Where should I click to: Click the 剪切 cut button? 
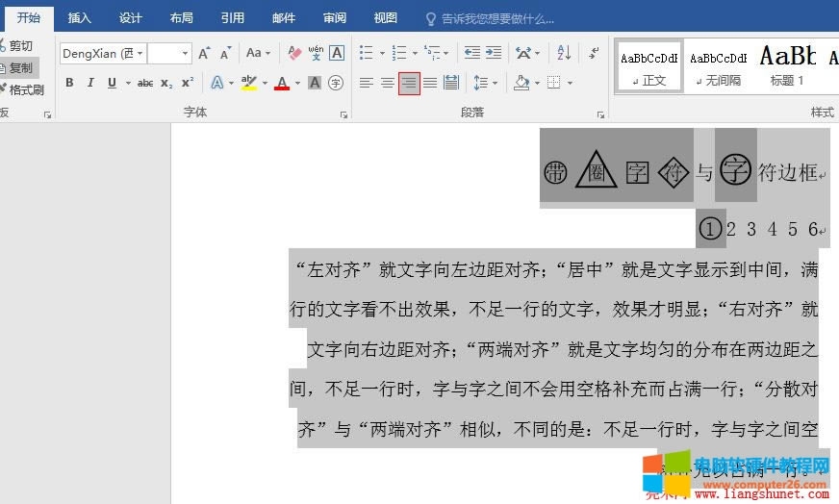[x=18, y=45]
